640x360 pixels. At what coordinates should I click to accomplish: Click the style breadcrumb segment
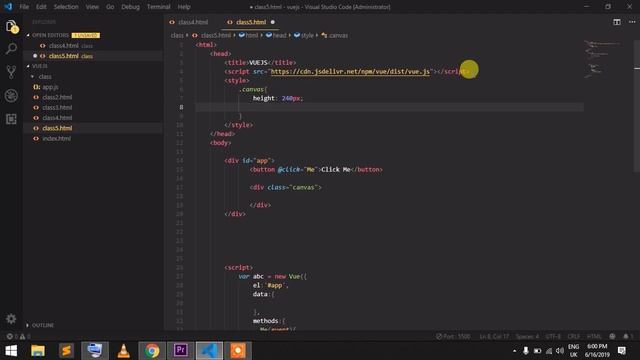304,36
